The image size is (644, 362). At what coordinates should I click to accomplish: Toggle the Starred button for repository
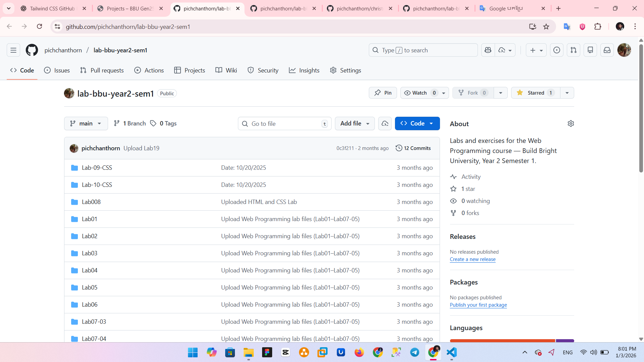pyautogui.click(x=535, y=93)
